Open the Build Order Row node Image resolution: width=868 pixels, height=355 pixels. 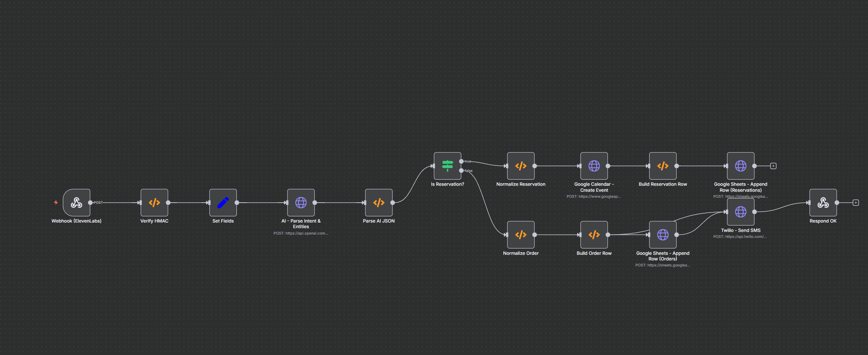click(594, 235)
